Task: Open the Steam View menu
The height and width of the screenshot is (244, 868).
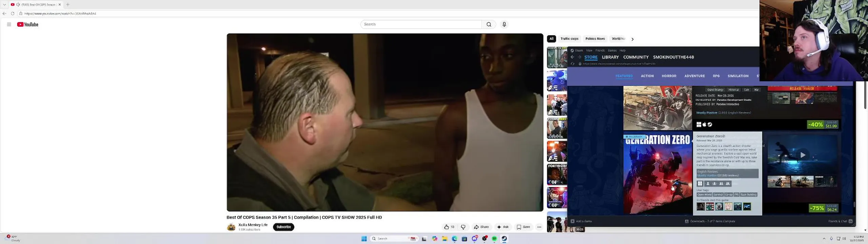Action: 589,50
